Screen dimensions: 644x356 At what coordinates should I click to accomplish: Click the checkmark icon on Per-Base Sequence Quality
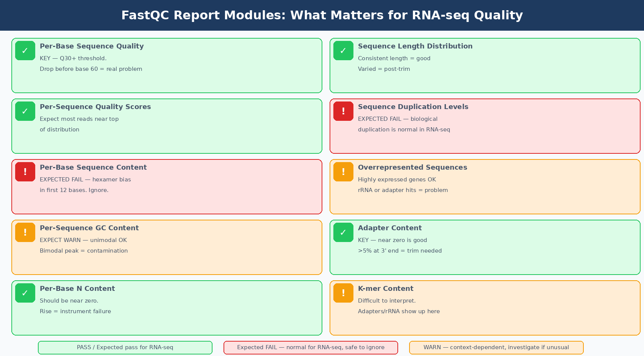point(25,50)
